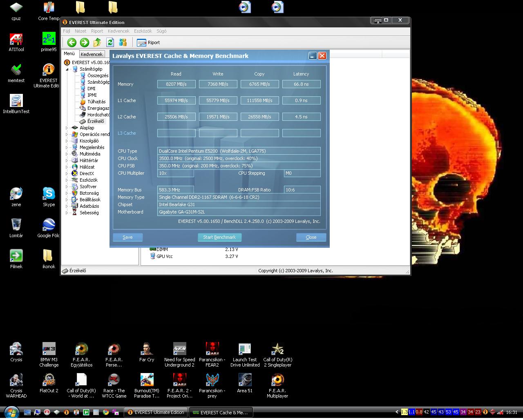Click the green Back arrow in EVEREST toolbar
Viewport: 523px width, 420px height.
point(72,42)
